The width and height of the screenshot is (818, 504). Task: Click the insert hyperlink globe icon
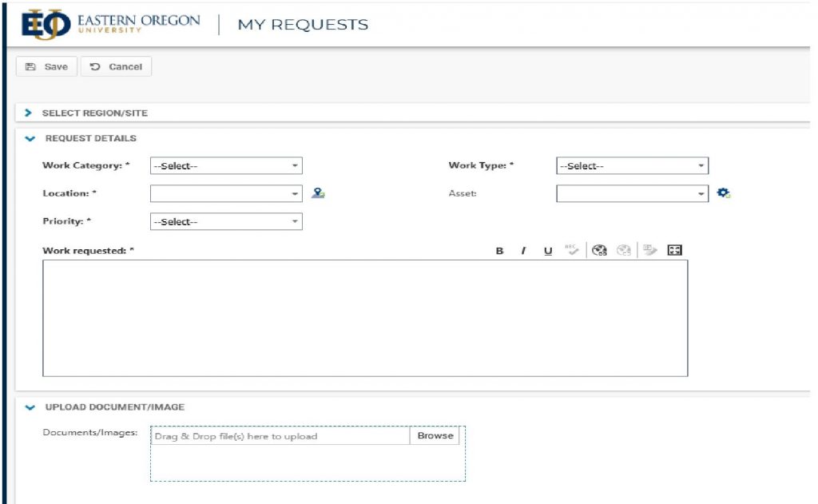[x=600, y=251]
